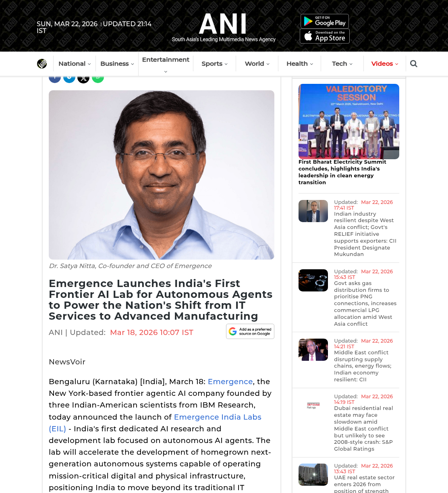Image resolution: width=448 pixels, height=493 pixels.
Task: Expand the Tech menu
Action: pyautogui.click(x=342, y=64)
